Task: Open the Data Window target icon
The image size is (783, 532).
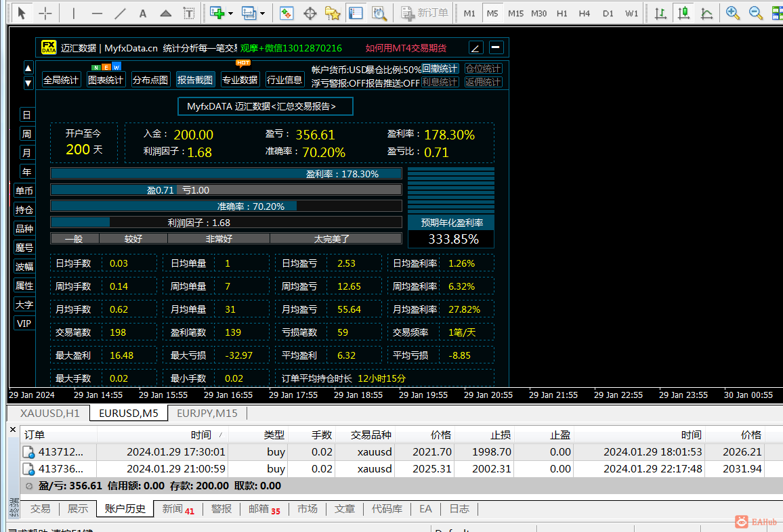Action: click(310, 13)
